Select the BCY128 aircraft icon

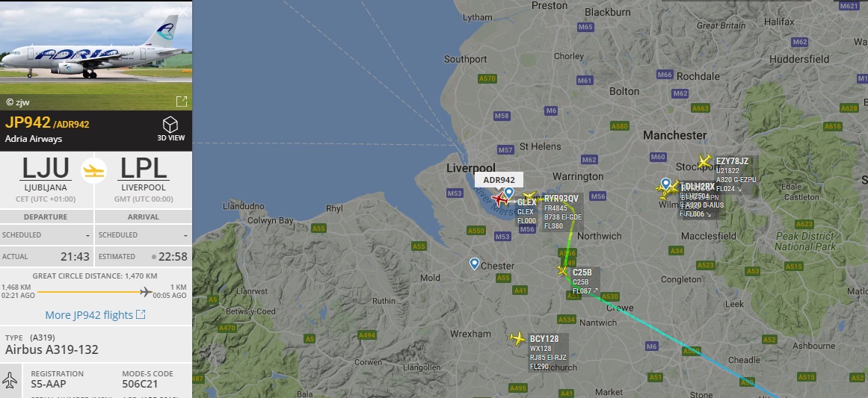click(x=518, y=338)
